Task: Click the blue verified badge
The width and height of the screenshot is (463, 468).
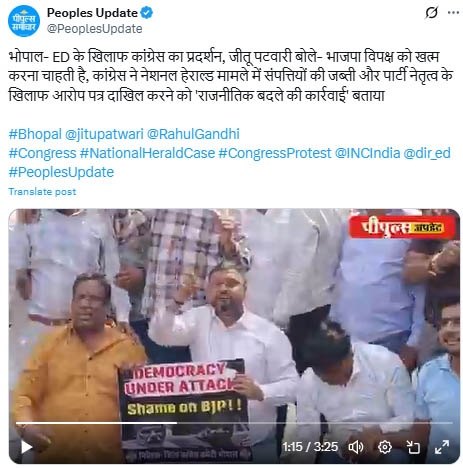Action: (x=146, y=13)
